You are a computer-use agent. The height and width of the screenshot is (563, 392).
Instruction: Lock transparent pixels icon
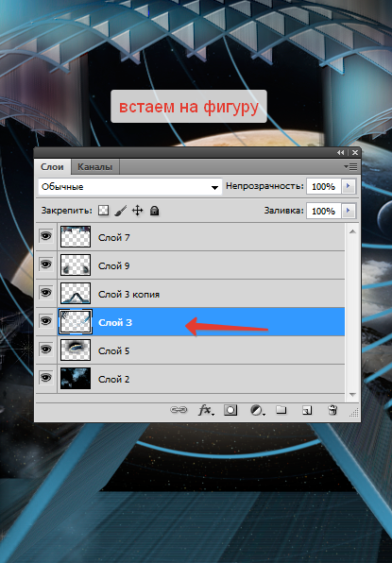pyautogui.click(x=104, y=211)
